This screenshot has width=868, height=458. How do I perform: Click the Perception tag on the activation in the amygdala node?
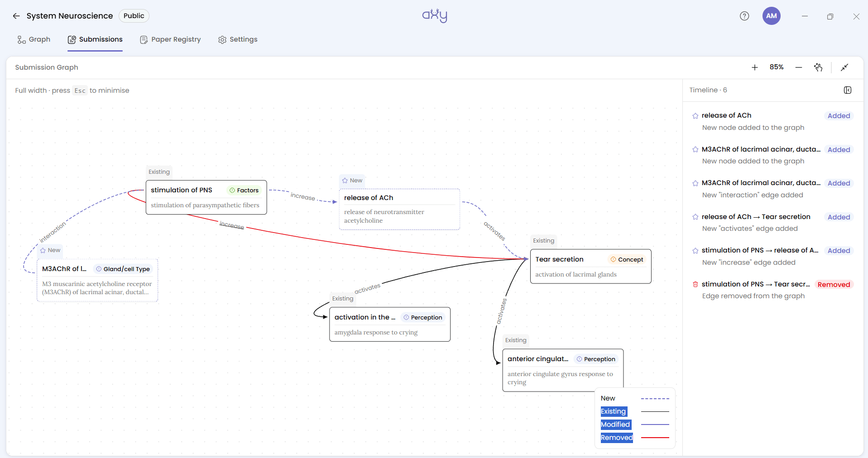click(423, 318)
